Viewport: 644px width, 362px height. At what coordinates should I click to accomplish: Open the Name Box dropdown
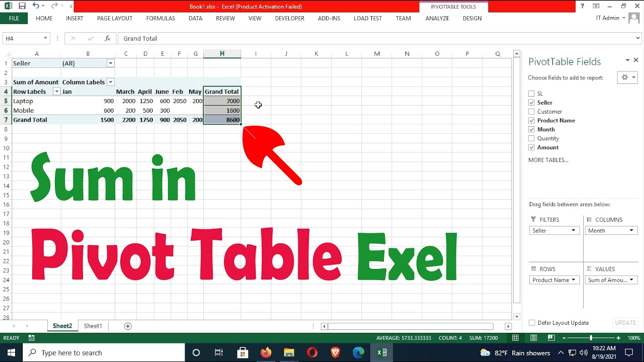[45, 38]
